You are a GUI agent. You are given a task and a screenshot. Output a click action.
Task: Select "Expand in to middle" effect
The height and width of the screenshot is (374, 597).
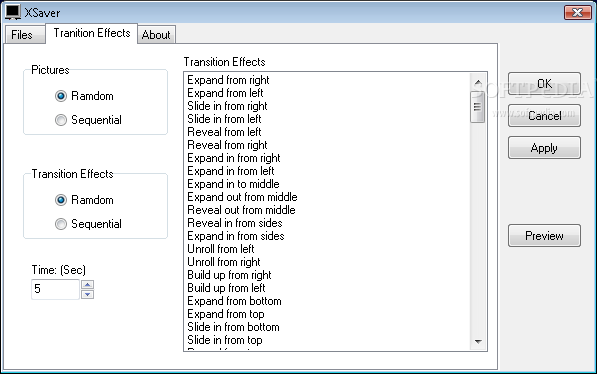(x=233, y=184)
